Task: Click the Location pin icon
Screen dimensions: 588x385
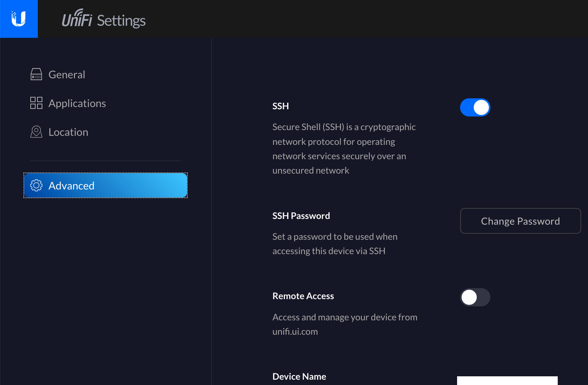Action: pos(36,132)
